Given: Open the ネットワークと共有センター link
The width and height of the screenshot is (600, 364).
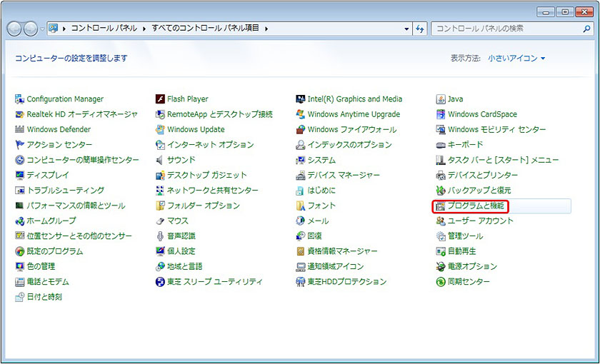Looking at the screenshot, I should tap(212, 191).
